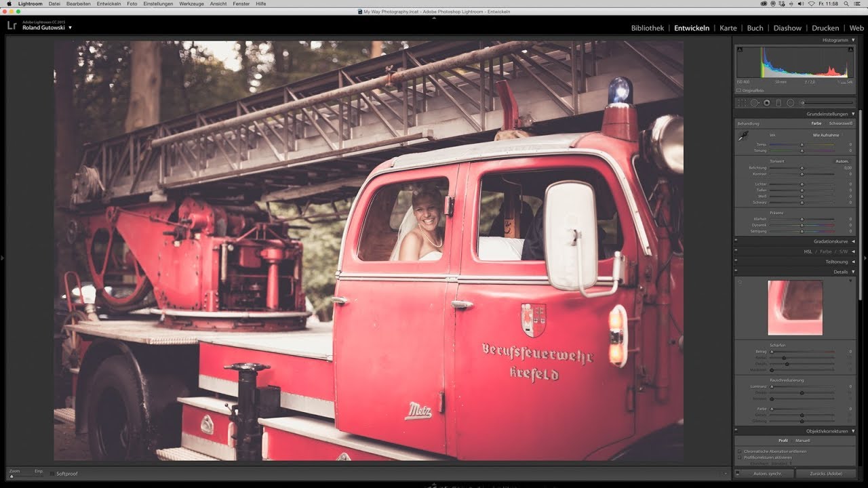Switch to Drucken module
The image size is (868, 488).
tap(825, 28)
